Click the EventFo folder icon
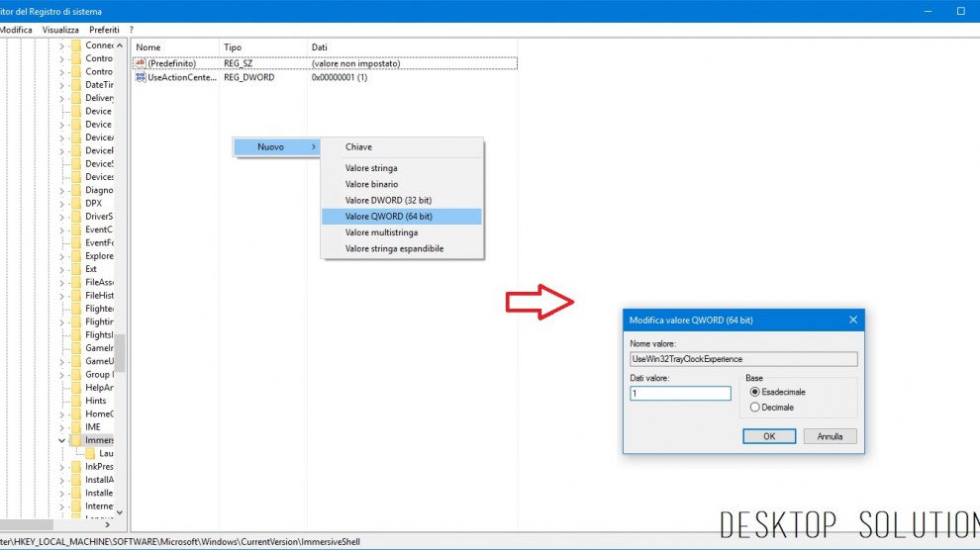The height and width of the screenshot is (550, 980). click(76, 242)
